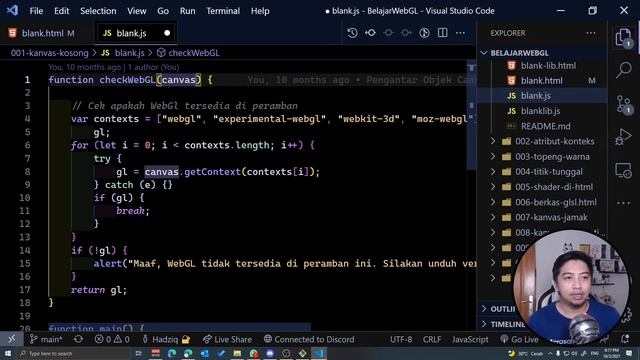Open the Terminal menu
The width and height of the screenshot is (640, 360).
pyautogui.click(x=223, y=11)
